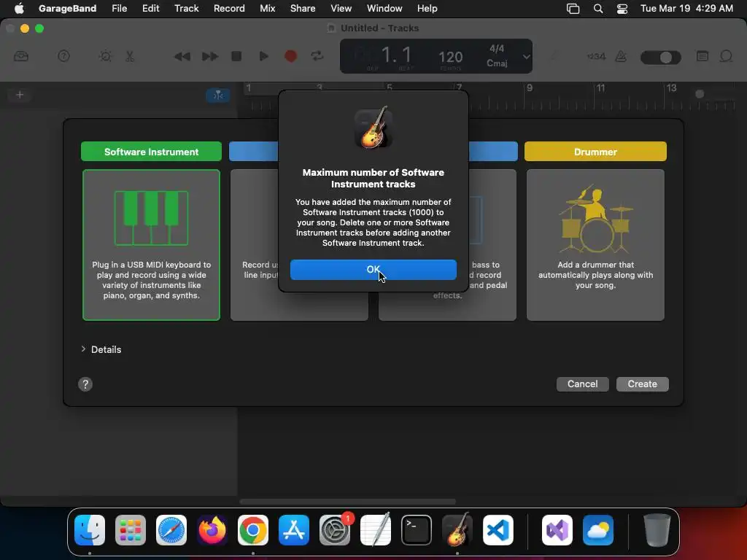Launch Safari from the Dock

(x=171, y=530)
